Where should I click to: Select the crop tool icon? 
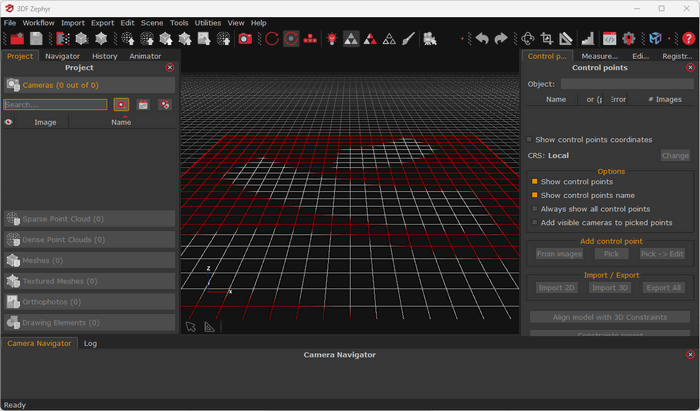point(547,39)
